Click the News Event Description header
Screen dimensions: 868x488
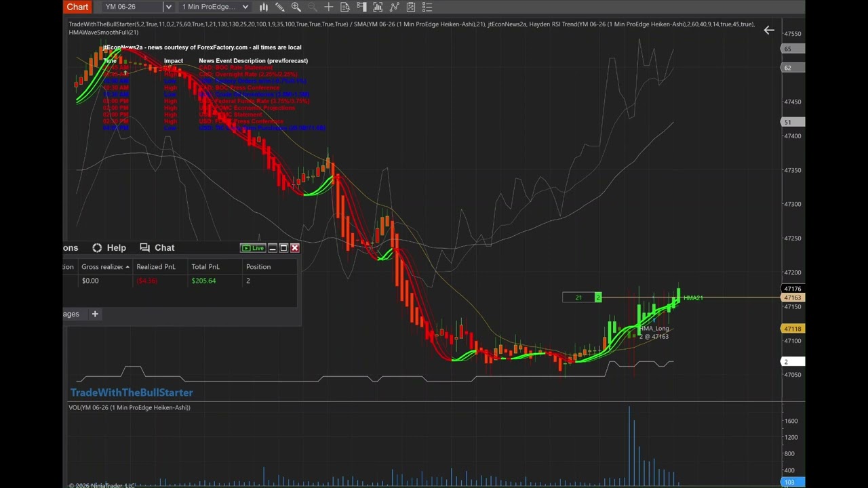253,61
